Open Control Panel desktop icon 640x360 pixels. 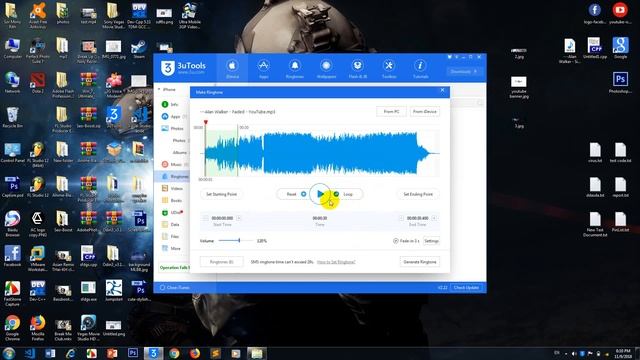click(12, 153)
